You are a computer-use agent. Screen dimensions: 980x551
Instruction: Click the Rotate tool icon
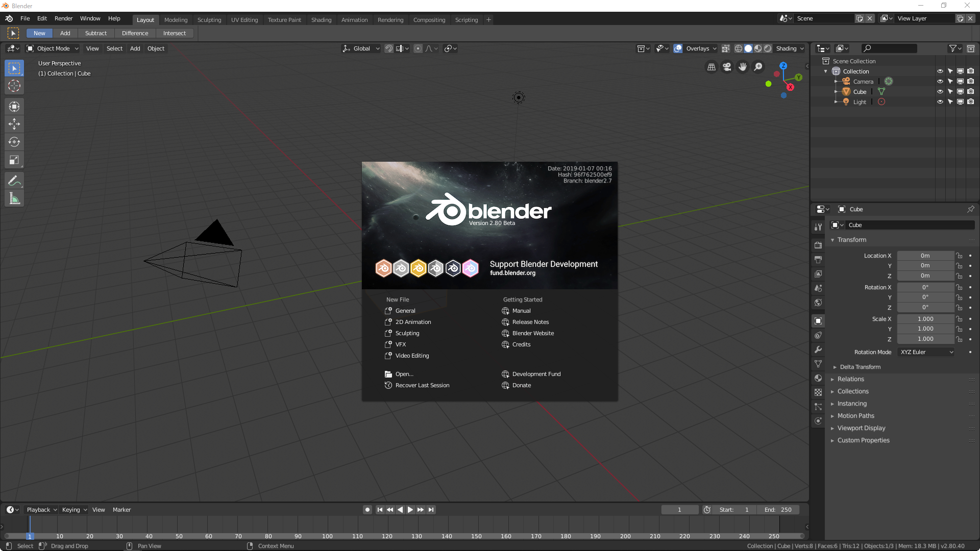pyautogui.click(x=14, y=141)
